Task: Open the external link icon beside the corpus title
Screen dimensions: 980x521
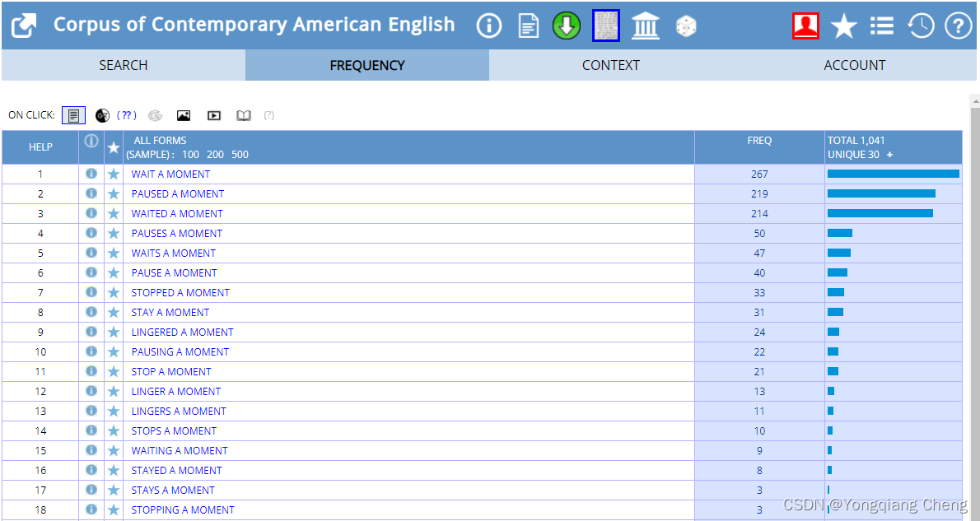Action: (25, 26)
